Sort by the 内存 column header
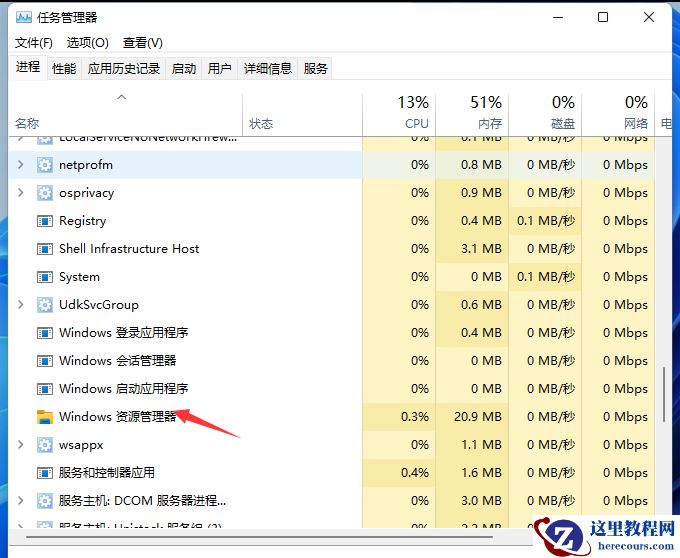 tap(472, 114)
